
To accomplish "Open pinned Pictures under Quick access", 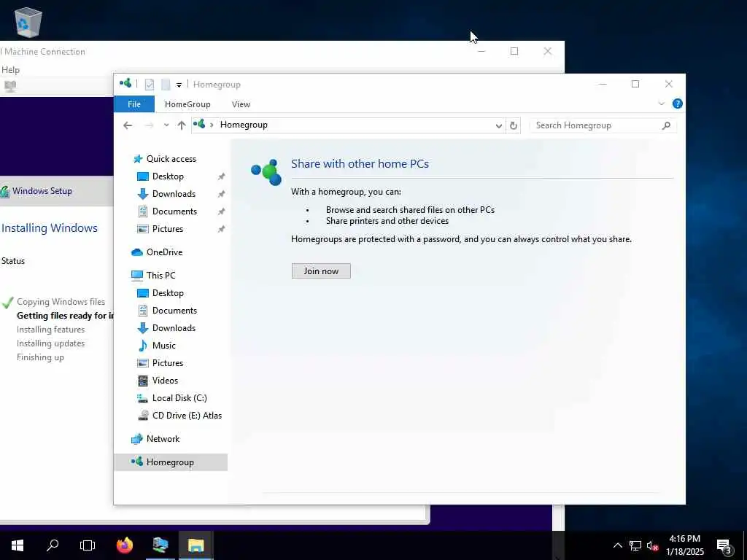I will (x=167, y=229).
